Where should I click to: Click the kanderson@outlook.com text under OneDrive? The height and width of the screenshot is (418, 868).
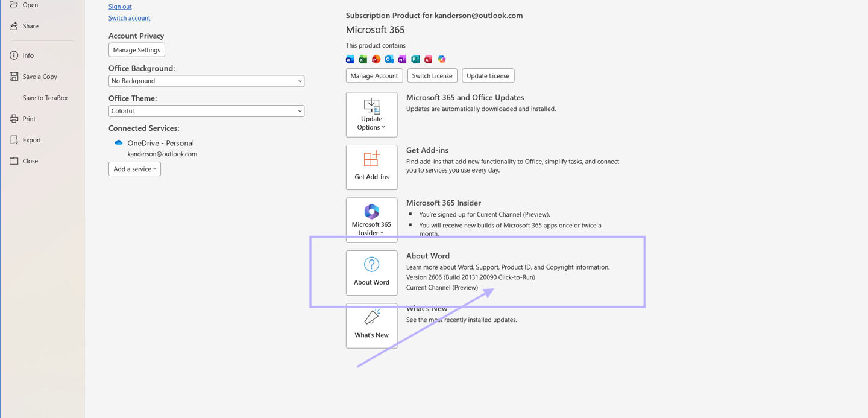162,154
